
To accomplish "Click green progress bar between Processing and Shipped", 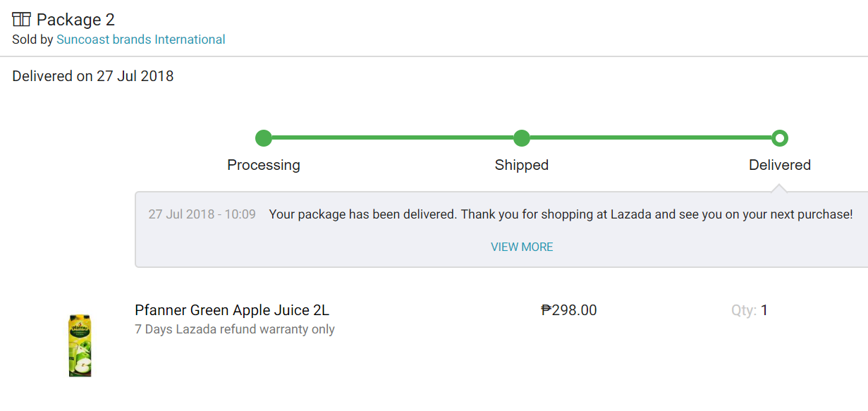I will pyautogui.click(x=393, y=137).
